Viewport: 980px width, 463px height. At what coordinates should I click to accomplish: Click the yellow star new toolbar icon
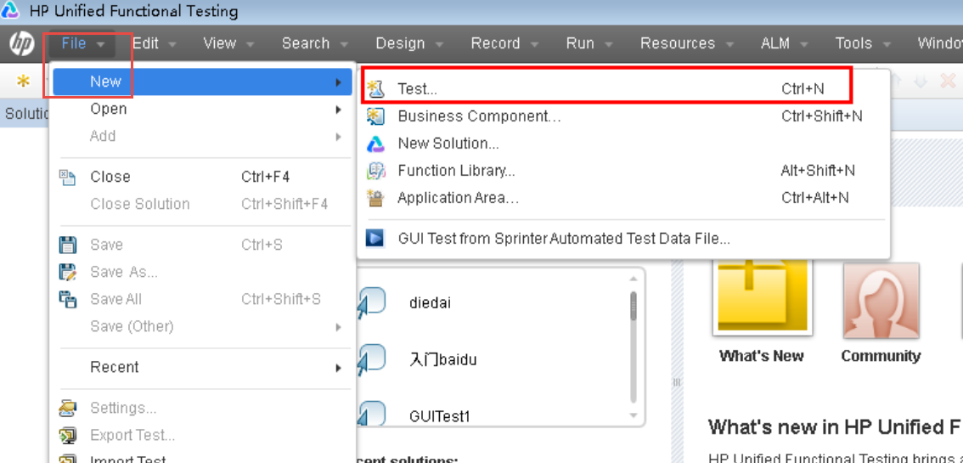(23, 82)
